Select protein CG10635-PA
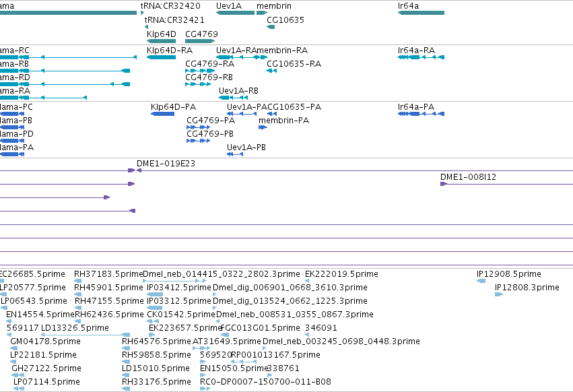The width and height of the screenshot is (573, 392). point(272,114)
